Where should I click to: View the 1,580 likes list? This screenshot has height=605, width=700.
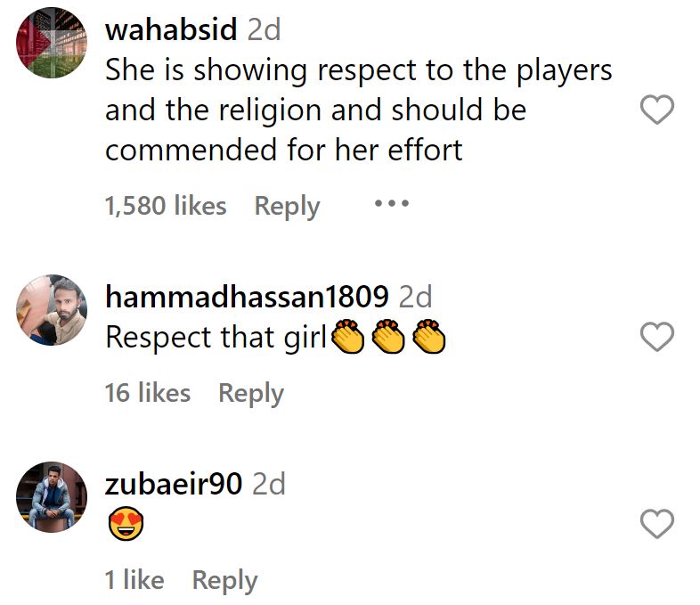(x=166, y=206)
